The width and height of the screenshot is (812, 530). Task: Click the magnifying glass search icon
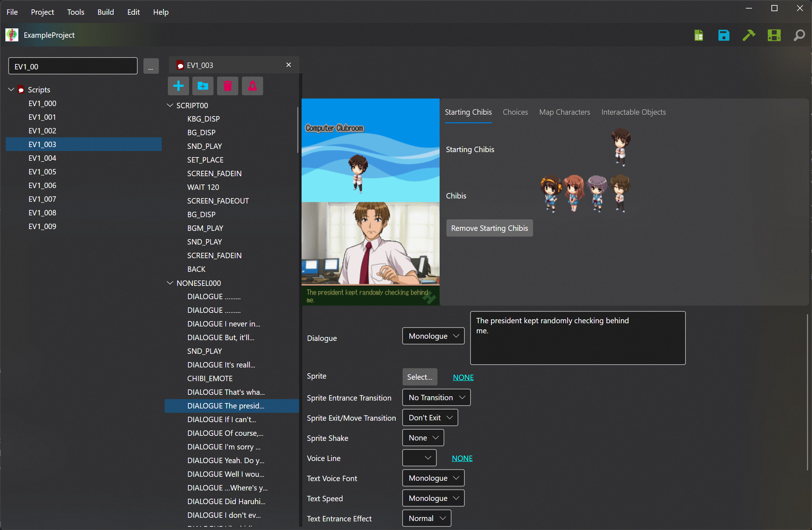coord(799,35)
